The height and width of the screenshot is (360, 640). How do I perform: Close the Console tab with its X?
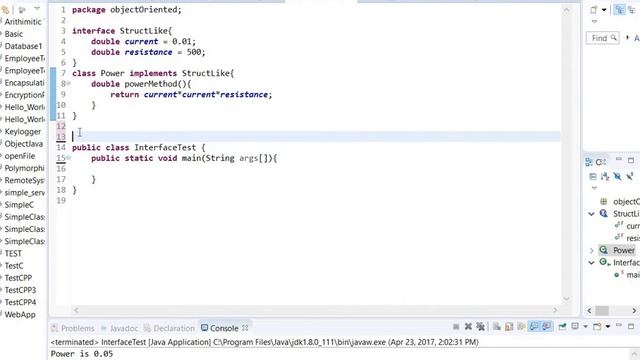245,327
